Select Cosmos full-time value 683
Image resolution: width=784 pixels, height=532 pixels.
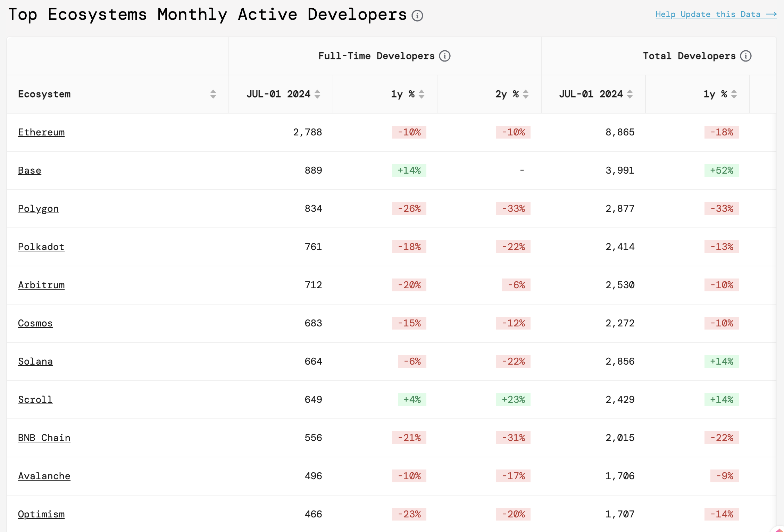tap(314, 323)
